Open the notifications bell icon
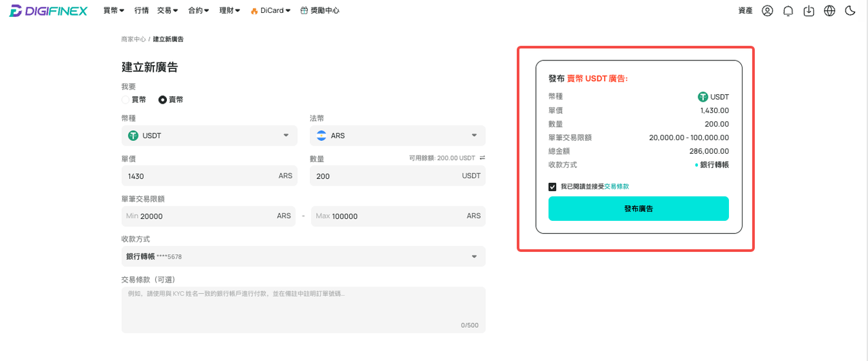 point(788,11)
